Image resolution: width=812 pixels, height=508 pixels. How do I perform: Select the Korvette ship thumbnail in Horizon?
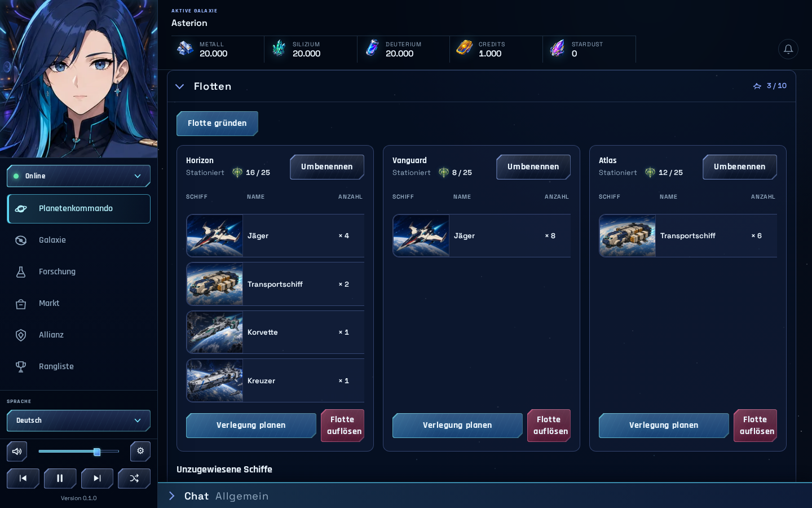click(x=215, y=332)
